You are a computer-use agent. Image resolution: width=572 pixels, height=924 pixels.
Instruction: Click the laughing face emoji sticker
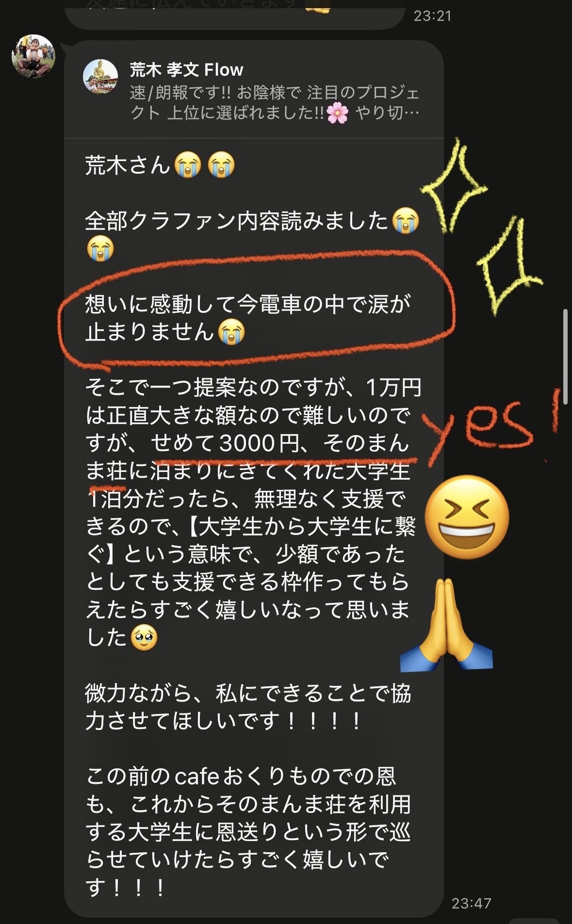pyautogui.click(x=467, y=517)
